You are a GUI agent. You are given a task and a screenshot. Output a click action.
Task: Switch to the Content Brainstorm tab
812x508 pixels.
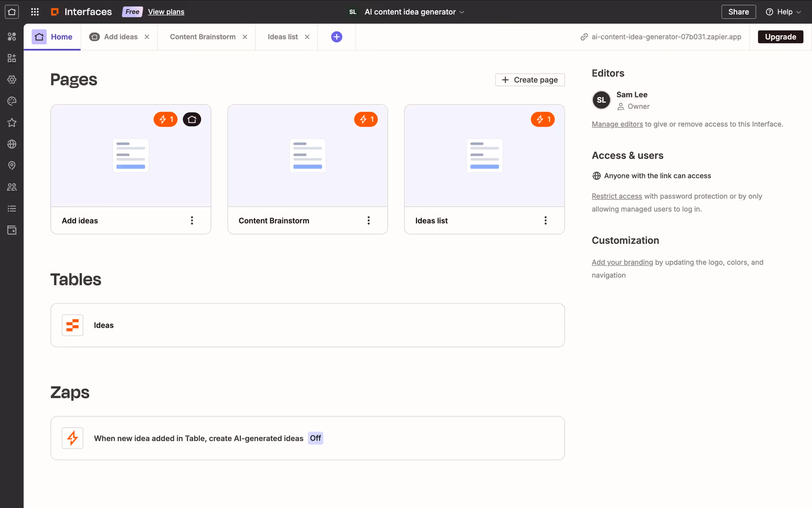tap(203, 37)
